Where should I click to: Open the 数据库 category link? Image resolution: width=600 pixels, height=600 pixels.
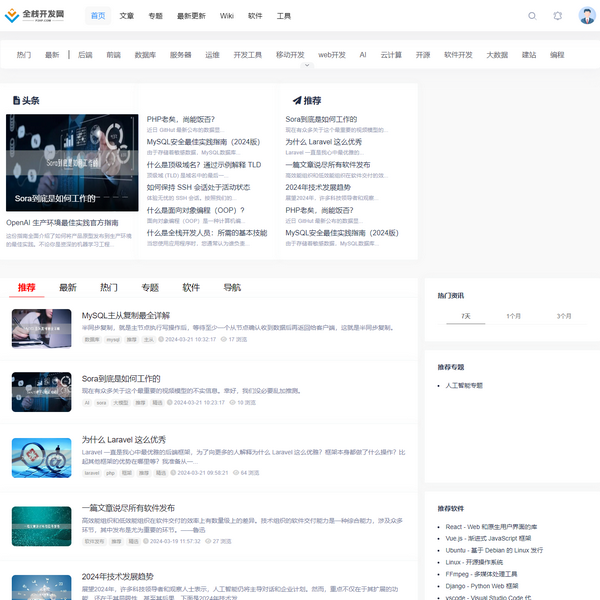coord(145,55)
